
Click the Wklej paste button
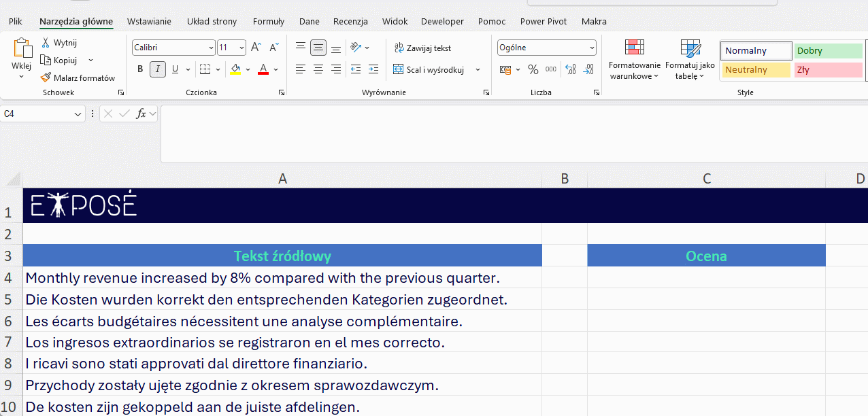coord(21,51)
